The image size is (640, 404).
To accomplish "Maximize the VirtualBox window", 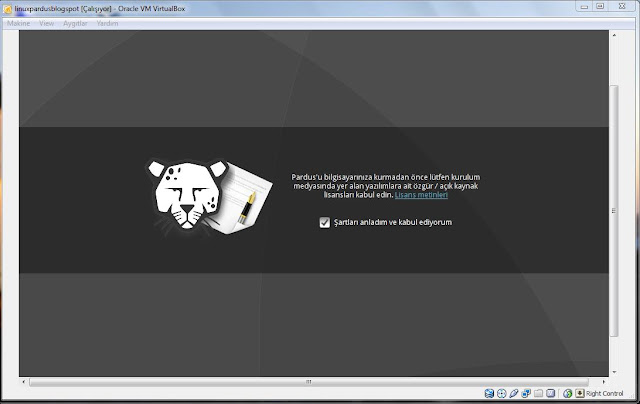I will tap(600, 6).
